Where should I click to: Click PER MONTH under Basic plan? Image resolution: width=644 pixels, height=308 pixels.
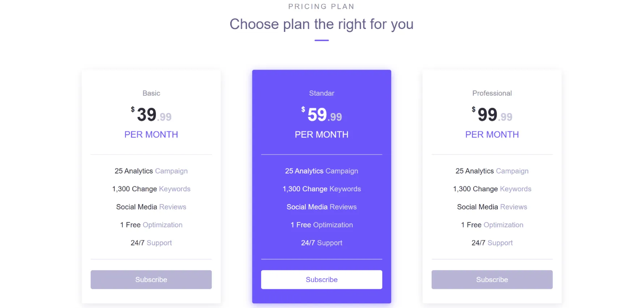(151, 134)
